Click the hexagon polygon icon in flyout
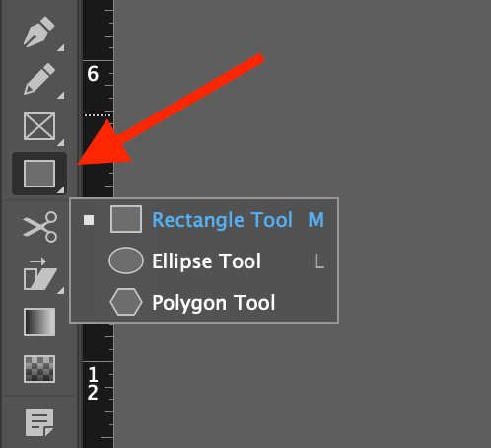The height and width of the screenshot is (448, 491). [x=126, y=302]
